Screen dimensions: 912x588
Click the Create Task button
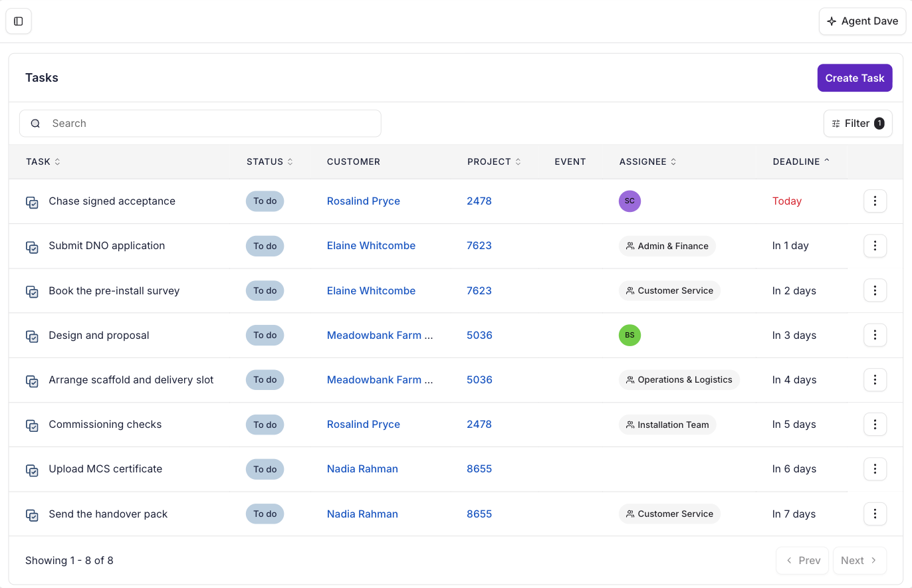(x=855, y=78)
